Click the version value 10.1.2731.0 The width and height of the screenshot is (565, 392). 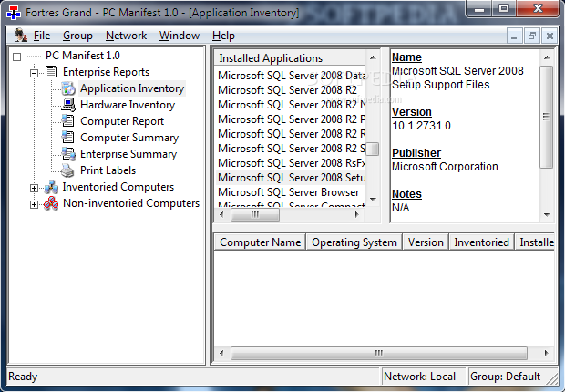point(421,126)
